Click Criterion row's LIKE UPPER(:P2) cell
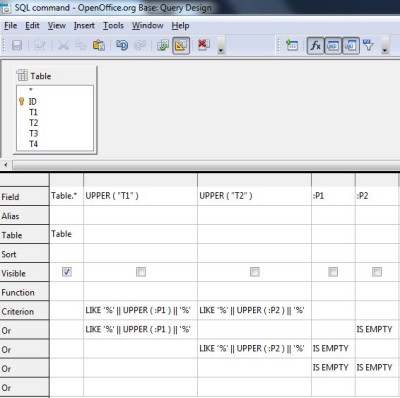 tap(254, 310)
